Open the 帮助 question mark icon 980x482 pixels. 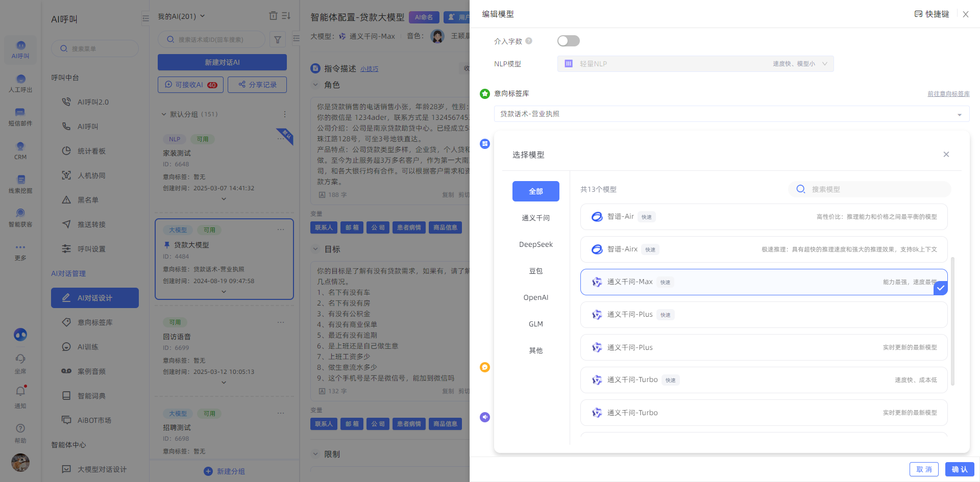20,428
